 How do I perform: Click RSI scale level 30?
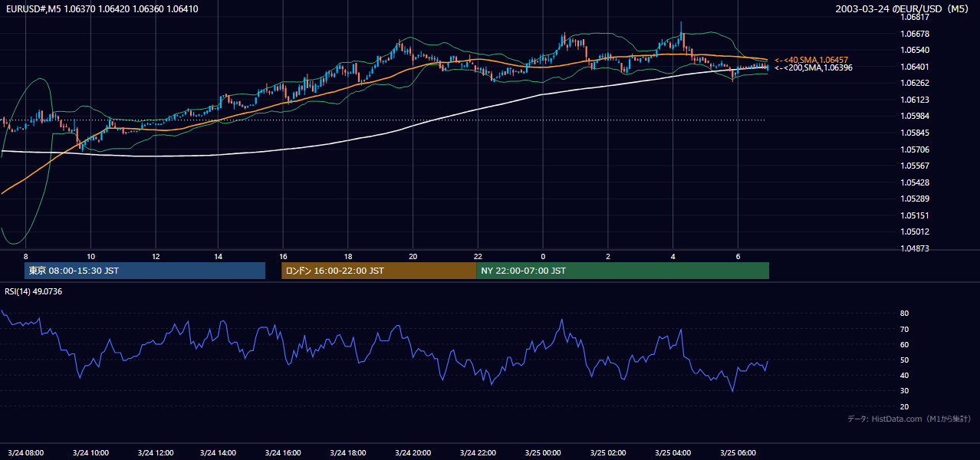904,391
